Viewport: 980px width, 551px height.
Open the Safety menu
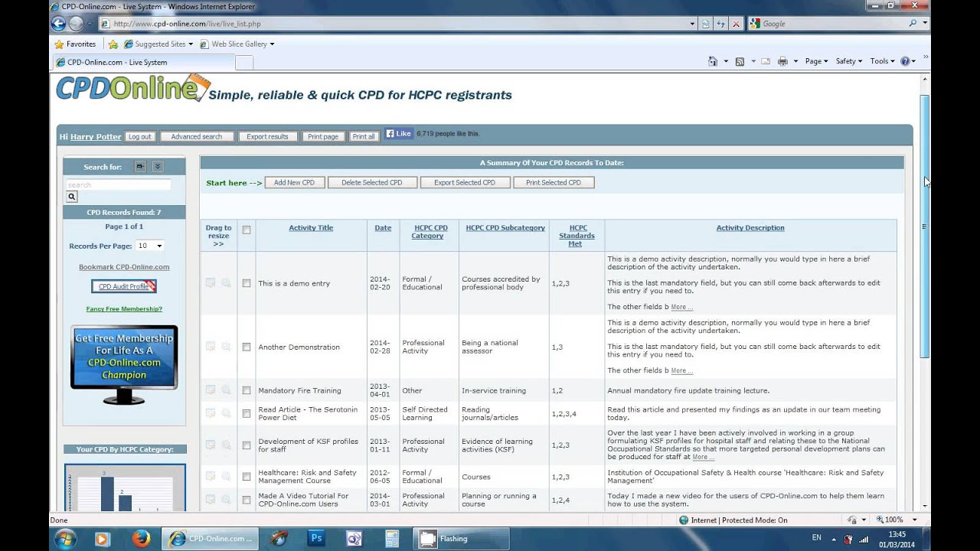click(x=849, y=61)
